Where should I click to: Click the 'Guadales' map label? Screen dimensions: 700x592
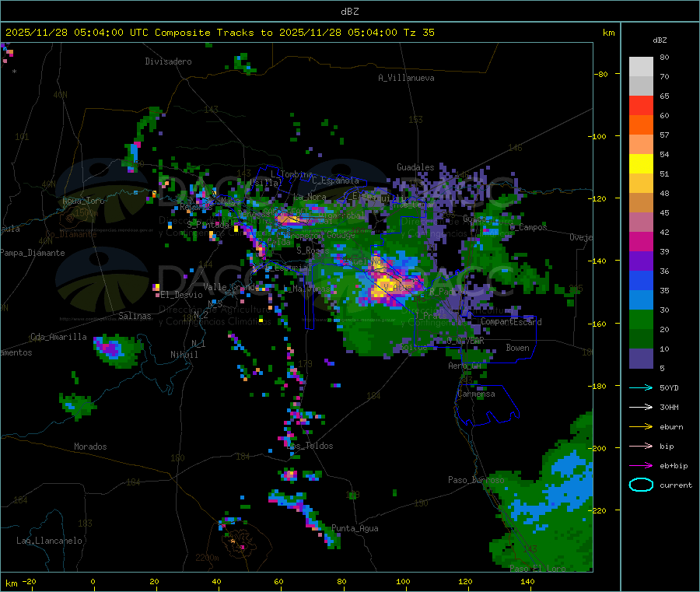pyautogui.click(x=415, y=167)
